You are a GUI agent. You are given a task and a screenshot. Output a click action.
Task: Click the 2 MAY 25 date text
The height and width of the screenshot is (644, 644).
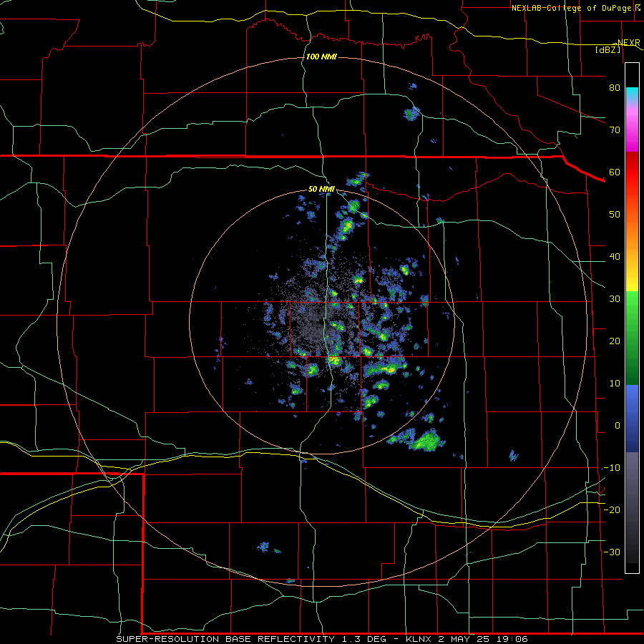pos(464,639)
